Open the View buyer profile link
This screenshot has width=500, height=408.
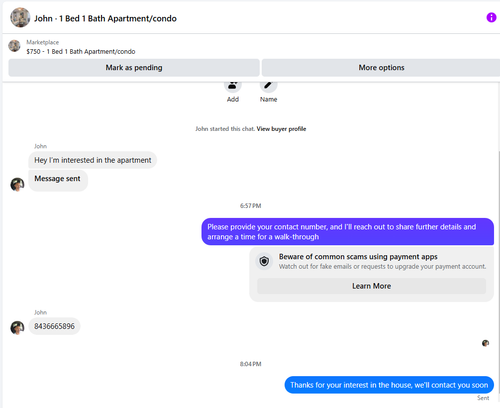pos(281,129)
